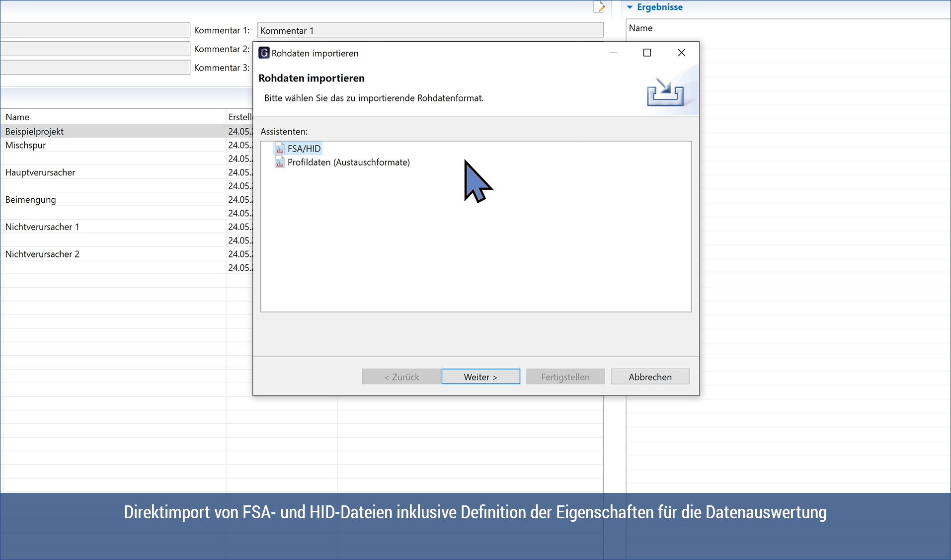951x560 pixels.
Task: Focus the Kommentar 1 input field
Action: (430, 30)
